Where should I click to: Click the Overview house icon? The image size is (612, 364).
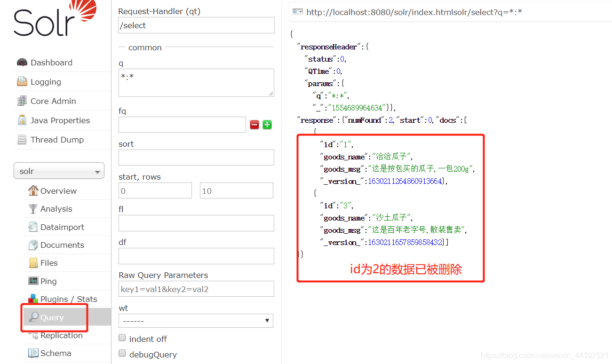pos(33,190)
